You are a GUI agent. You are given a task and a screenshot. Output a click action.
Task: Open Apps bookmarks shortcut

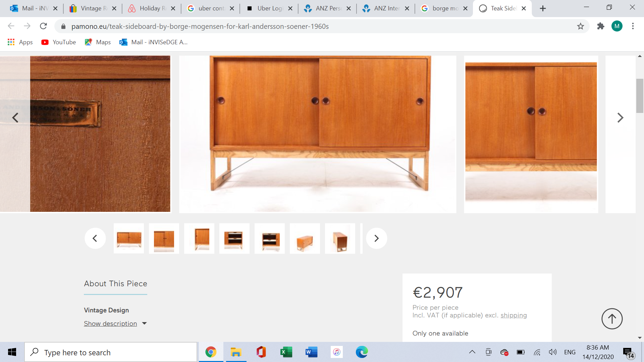click(20, 42)
